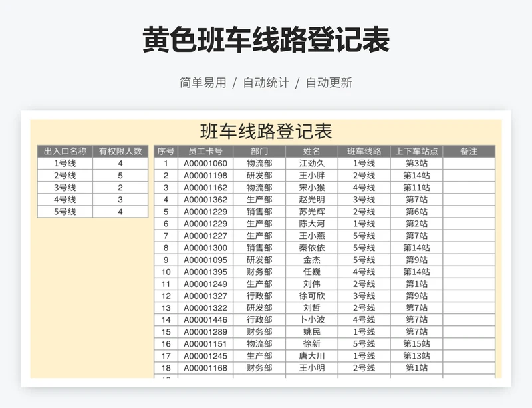
Task: Click the empty 备注 cell in 江劲久 row
Action: tap(469, 164)
